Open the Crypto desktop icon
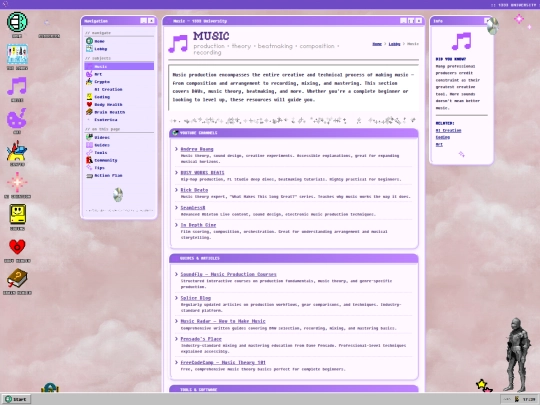Image resolution: width=540 pixels, height=405 pixels. click(x=17, y=153)
